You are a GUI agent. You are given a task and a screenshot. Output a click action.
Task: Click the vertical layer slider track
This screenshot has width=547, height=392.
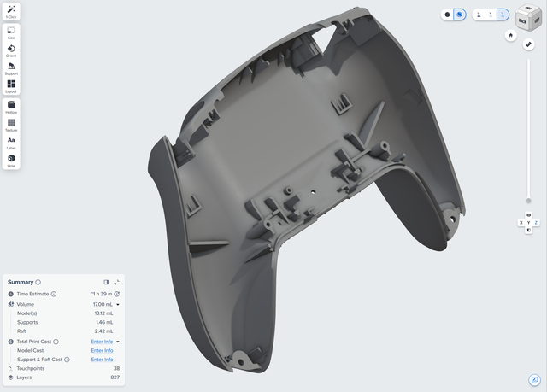[x=528, y=129]
